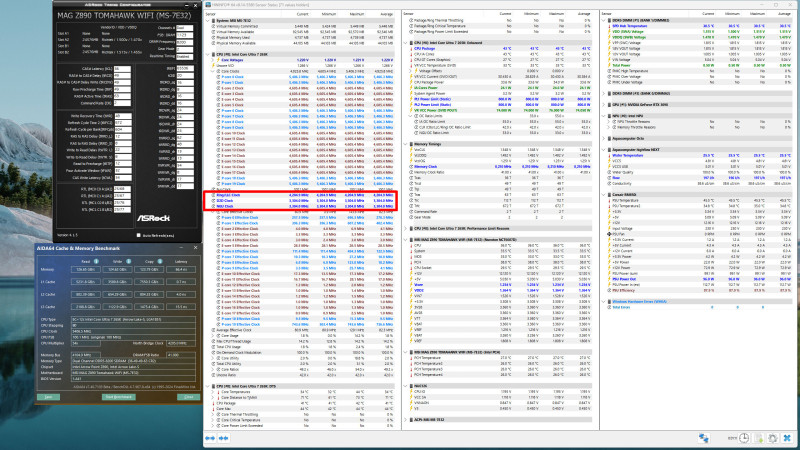This screenshot has width=800, height=450.
Task: Click HWiNFO logging file icon
Action: click(x=759, y=438)
